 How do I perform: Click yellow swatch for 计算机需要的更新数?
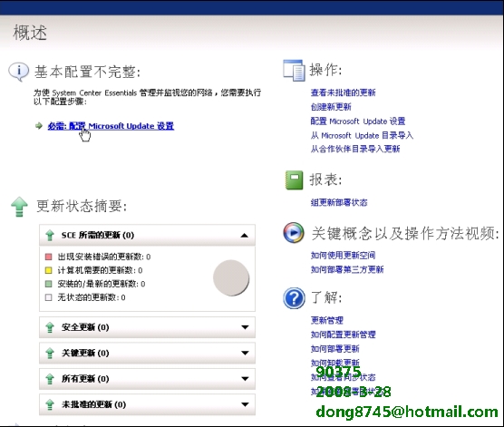pos(49,270)
